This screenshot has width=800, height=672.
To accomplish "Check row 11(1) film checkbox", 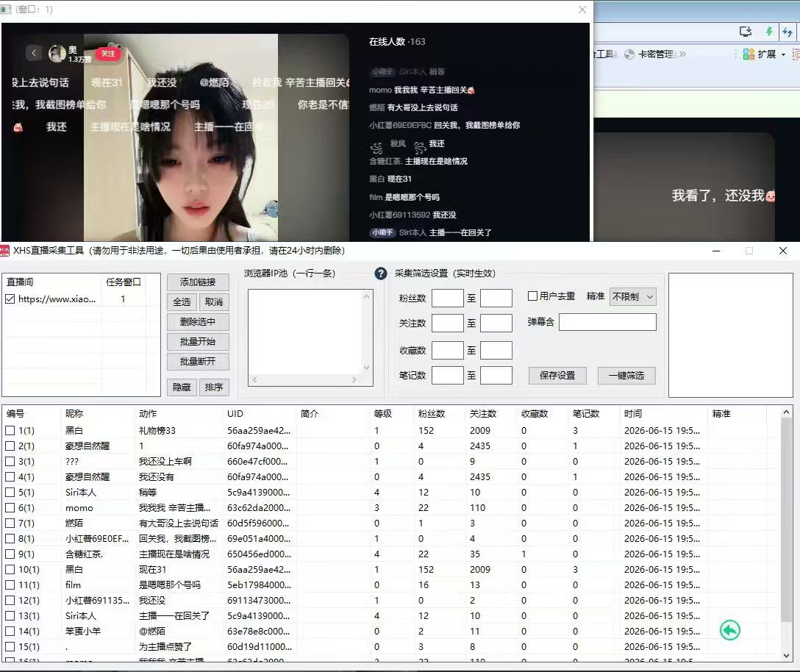I will (10, 585).
